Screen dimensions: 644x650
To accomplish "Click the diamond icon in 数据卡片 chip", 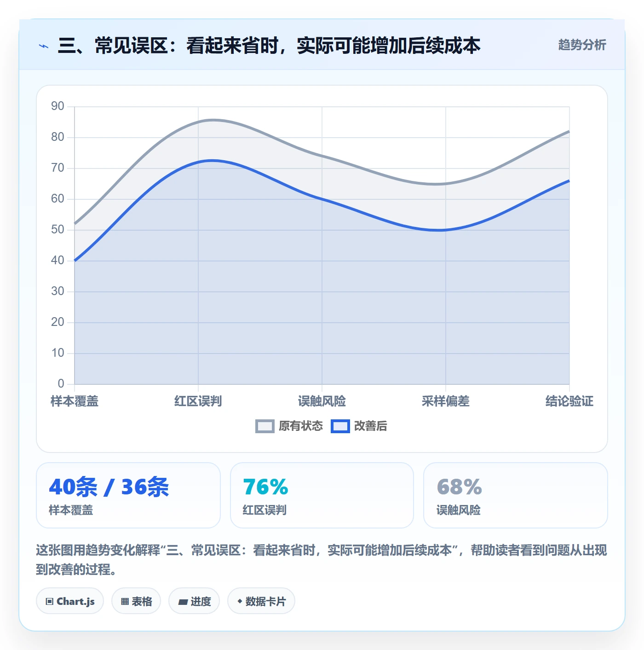I will point(240,601).
